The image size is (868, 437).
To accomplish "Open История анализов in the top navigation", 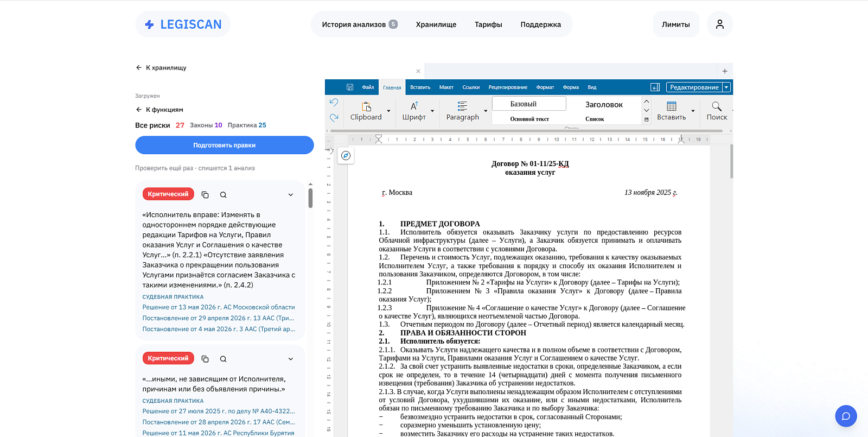I will coord(360,24).
